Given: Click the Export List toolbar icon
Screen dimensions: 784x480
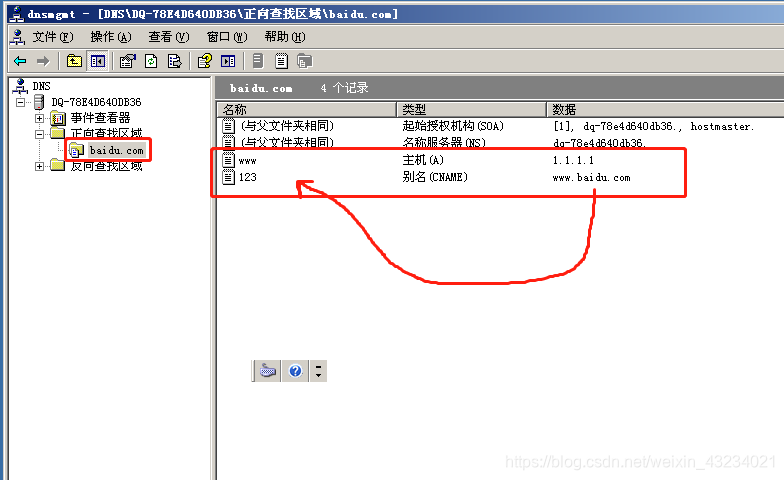Looking at the screenshot, I should pyautogui.click(x=174, y=61).
